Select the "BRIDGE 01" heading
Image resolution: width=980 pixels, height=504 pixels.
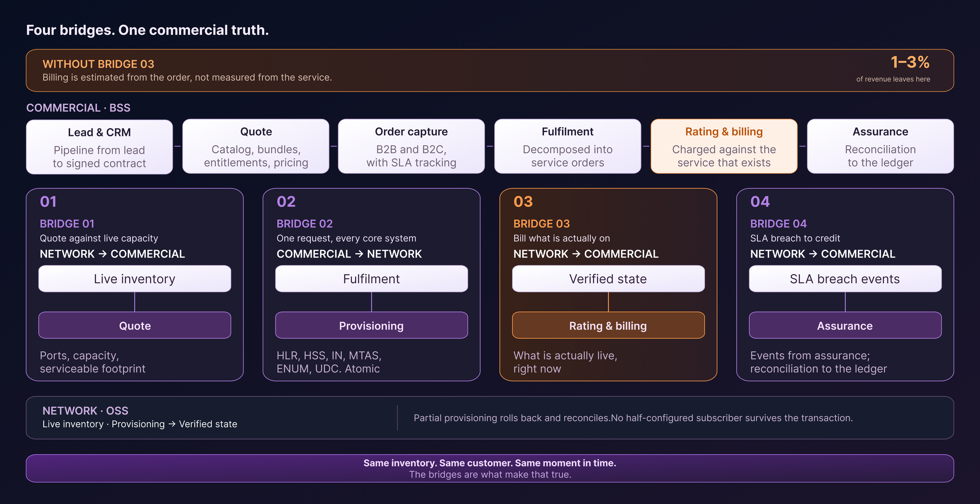(67, 224)
